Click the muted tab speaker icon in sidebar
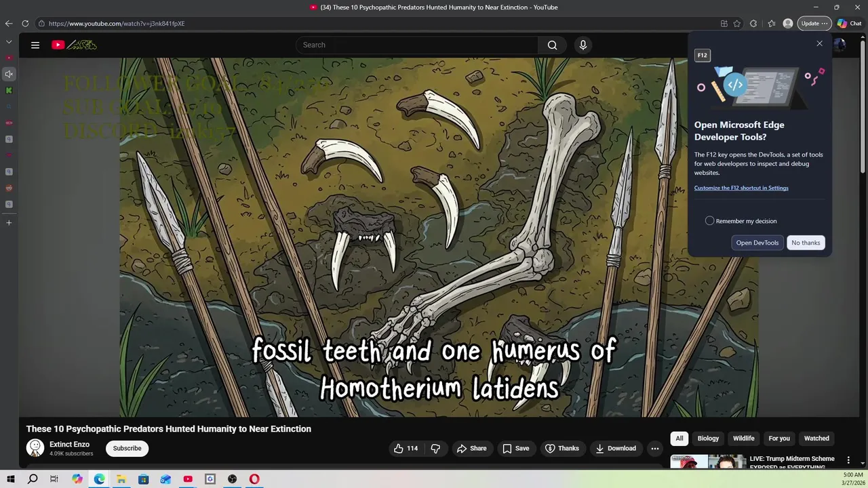The width and height of the screenshot is (868, 488). coord(9,74)
